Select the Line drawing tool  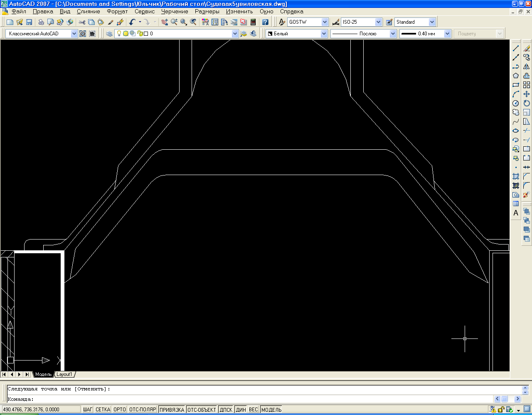516,48
